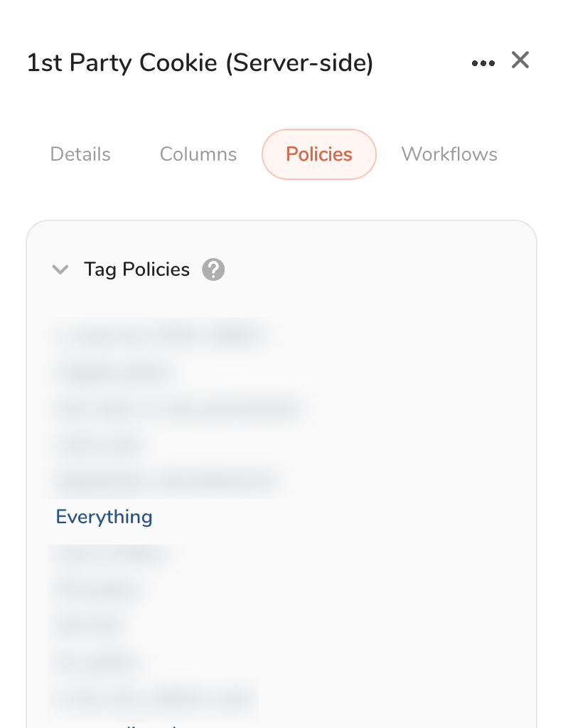This screenshot has height=728, width=563.
Task: Open the second blurred policy below Everything
Action: pos(96,589)
